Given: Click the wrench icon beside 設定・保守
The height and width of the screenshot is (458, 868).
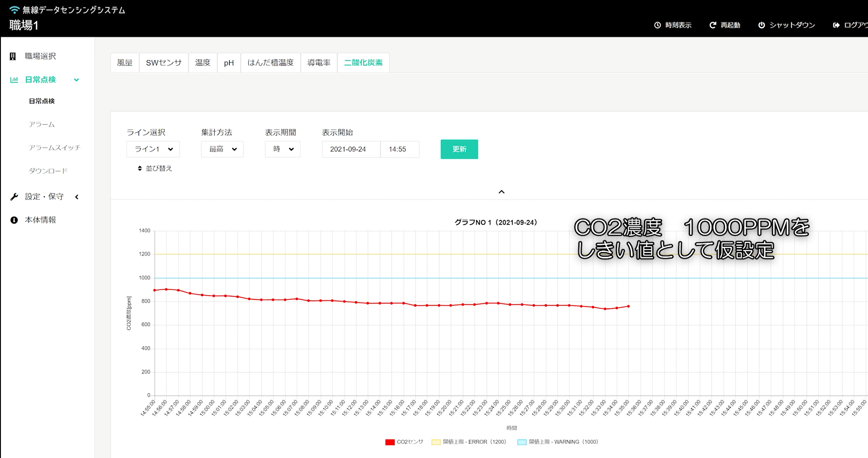Looking at the screenshot, I should click(14, 197).
